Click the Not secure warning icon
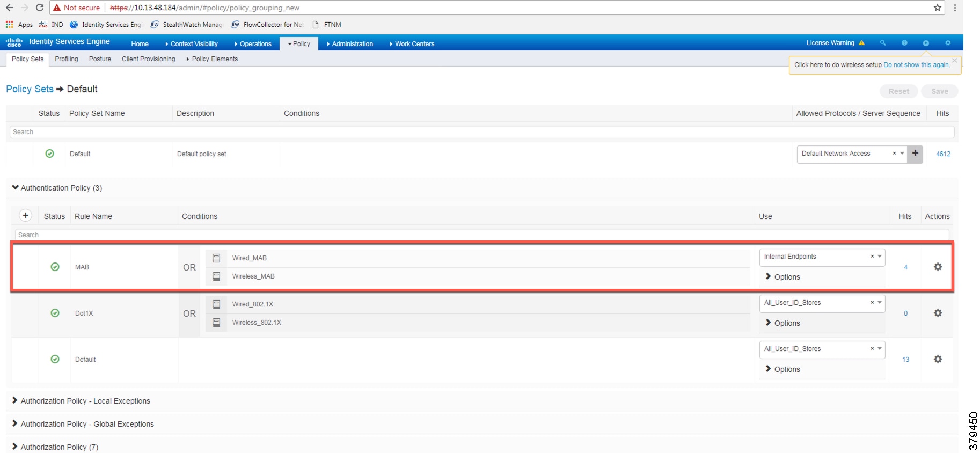This screenshot has width=980, height=453. coord(57,8)
